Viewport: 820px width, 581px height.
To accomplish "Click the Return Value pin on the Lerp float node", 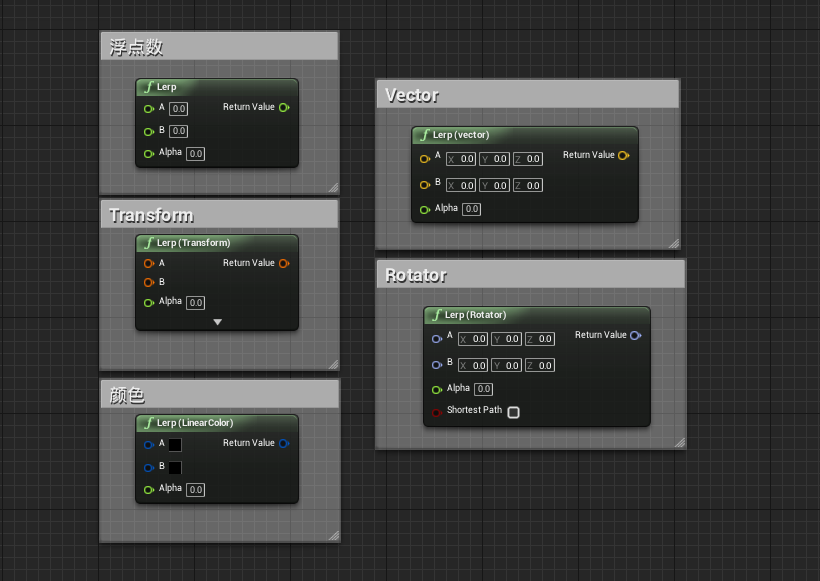I will click(283, 107).
